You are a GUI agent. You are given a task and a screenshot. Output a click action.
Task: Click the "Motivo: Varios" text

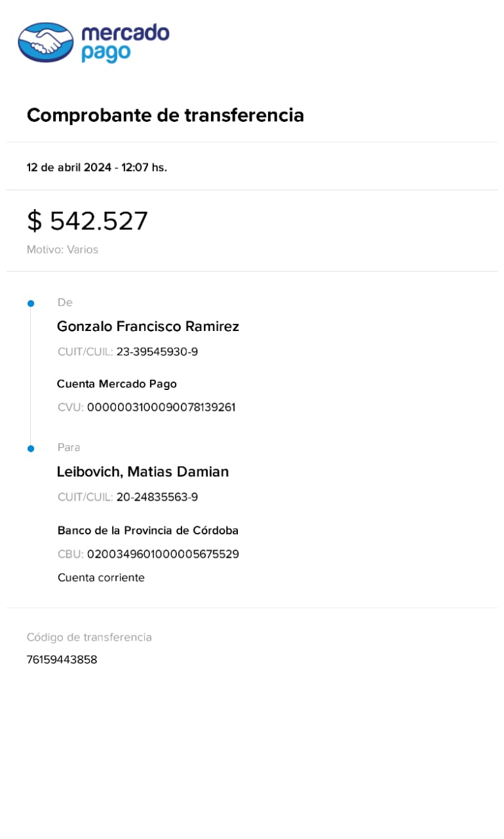point(62,250)
